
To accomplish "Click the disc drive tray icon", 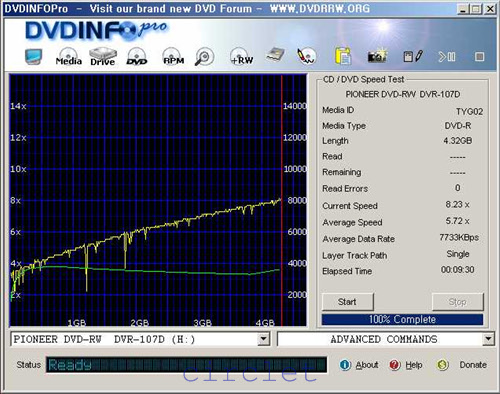I will tap(275, 55).
